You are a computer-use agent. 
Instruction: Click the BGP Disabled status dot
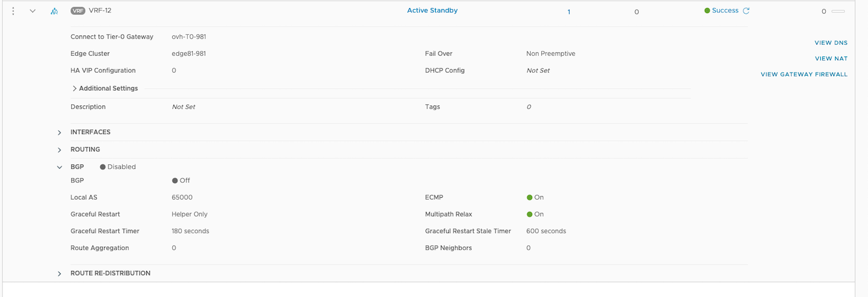click(103, 167)
